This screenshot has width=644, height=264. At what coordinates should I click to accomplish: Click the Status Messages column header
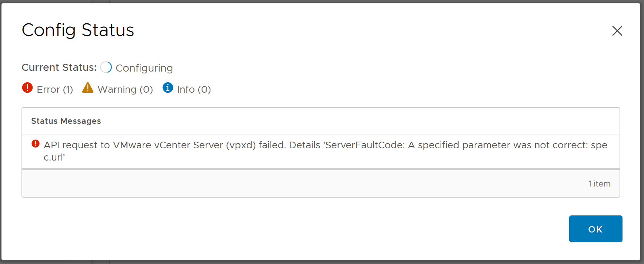tap(66, 121)
